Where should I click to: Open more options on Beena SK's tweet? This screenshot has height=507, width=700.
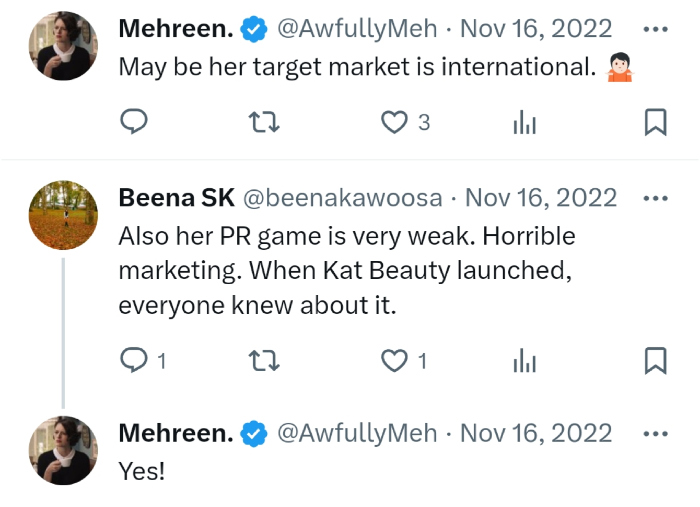click(655, 198)
